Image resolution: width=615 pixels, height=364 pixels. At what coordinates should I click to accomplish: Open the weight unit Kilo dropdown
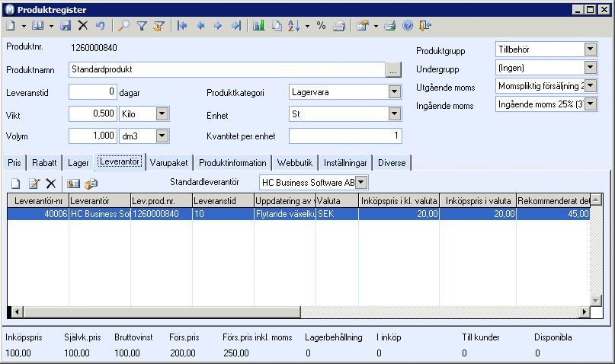point(162,114)
